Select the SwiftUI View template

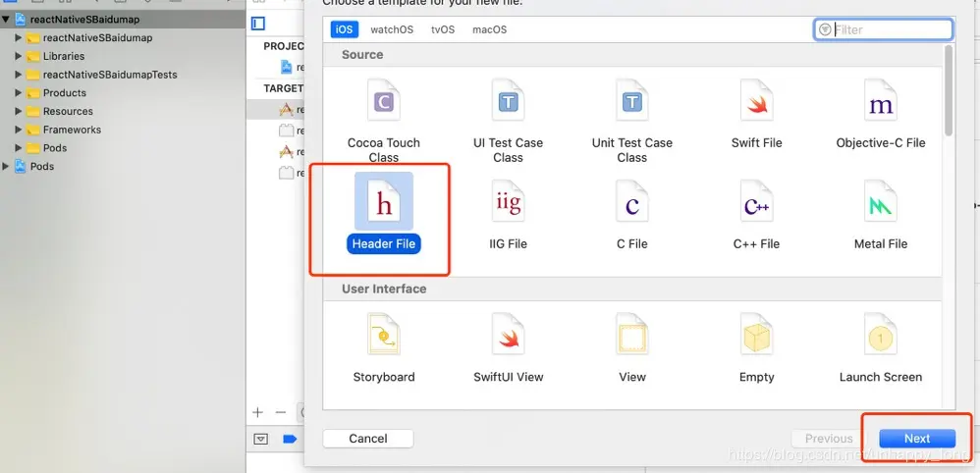click(508, 348)
